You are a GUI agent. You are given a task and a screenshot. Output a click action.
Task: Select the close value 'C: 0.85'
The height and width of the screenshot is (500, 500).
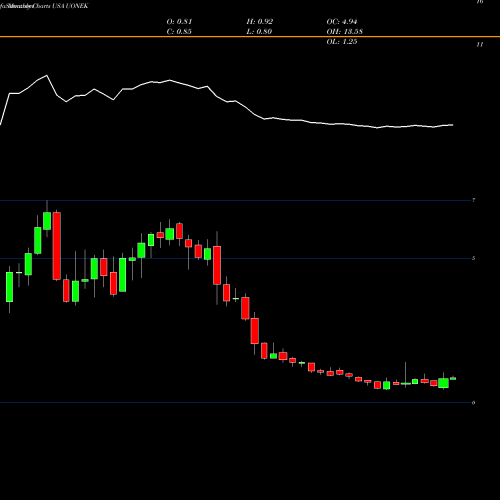click(x=179, y=32)
